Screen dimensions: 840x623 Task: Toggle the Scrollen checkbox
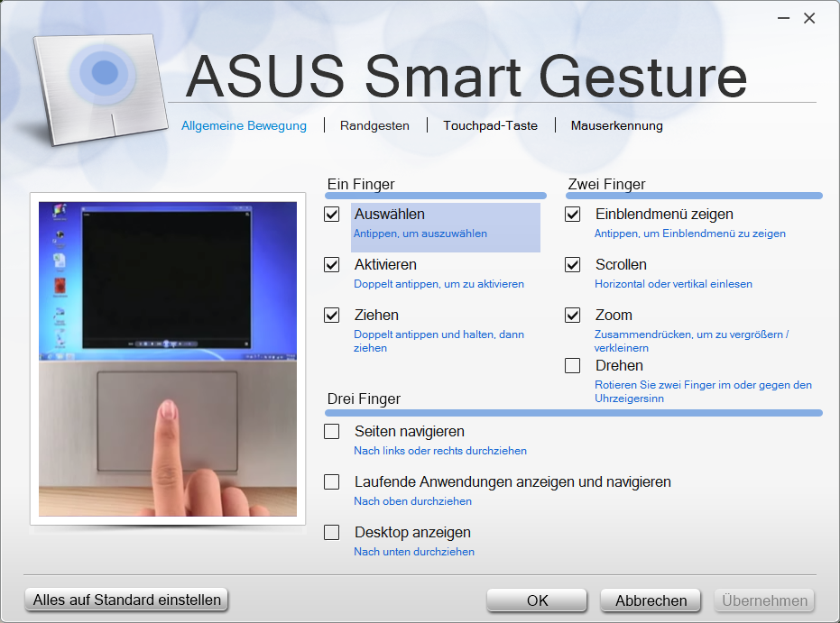tap(573, 265)
